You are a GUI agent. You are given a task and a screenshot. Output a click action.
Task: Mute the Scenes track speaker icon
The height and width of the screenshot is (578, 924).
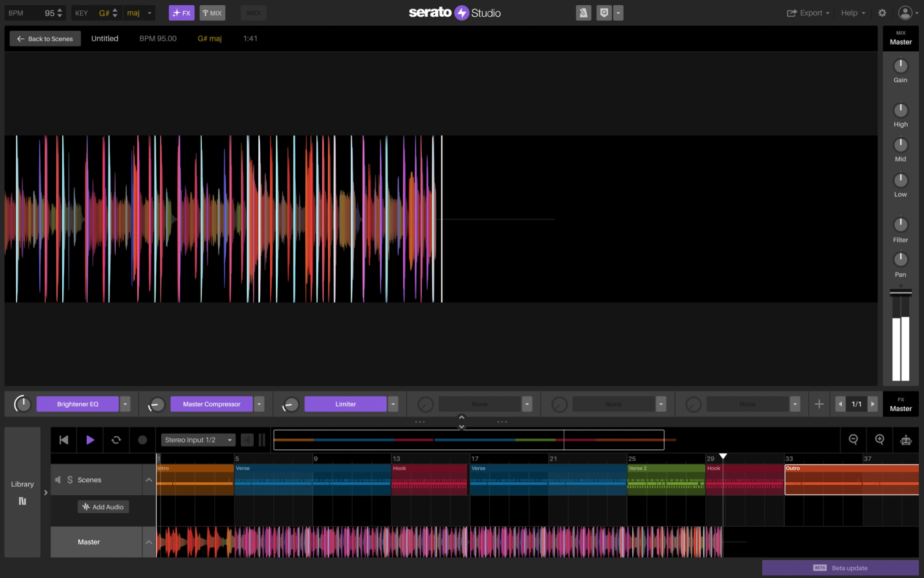(x=58, y=480)
